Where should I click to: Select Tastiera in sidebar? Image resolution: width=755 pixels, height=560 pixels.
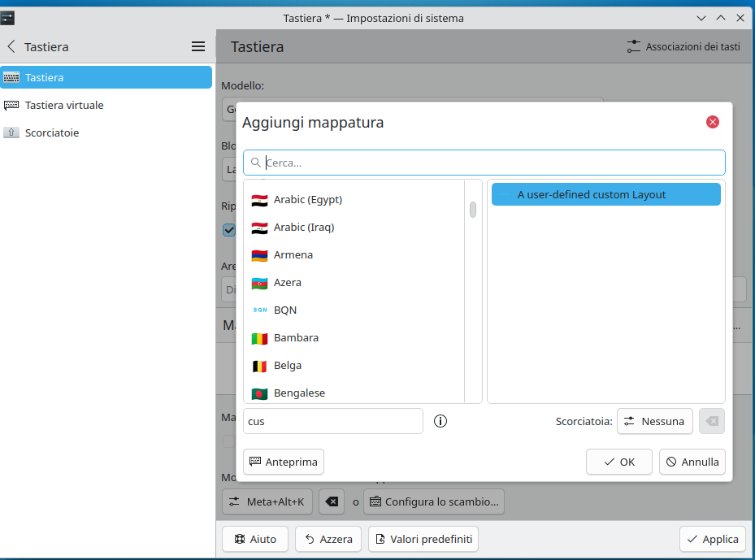106,77
